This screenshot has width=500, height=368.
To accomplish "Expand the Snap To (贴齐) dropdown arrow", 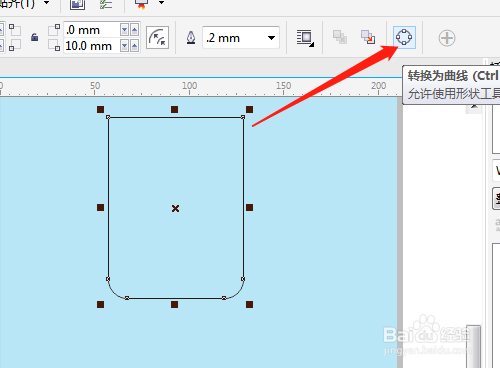I will coord(47,3).
